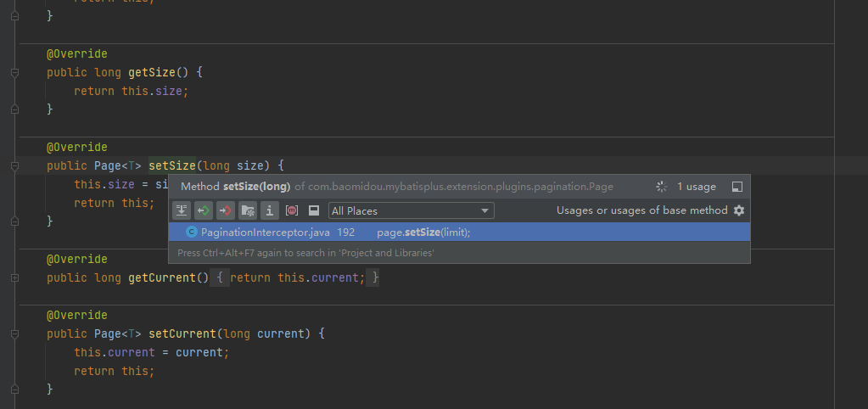Click @Override annotation above setCurrent
The height and width of the screenshot is (409, 868).
pos(77,315)
